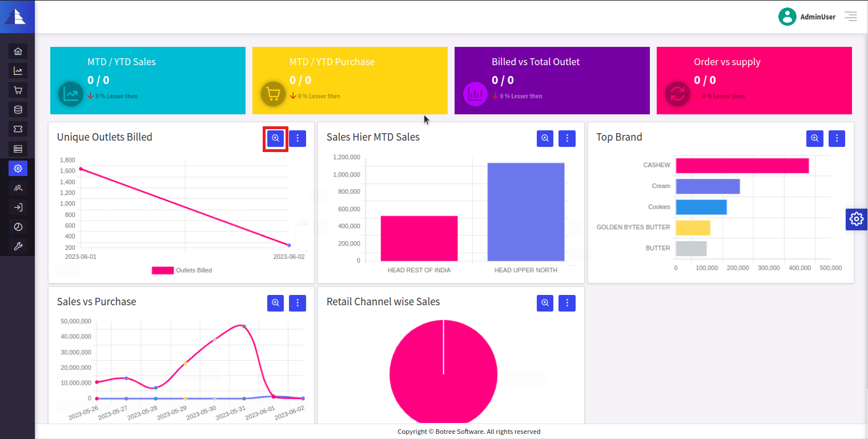
Task: Click the Cream bar in Top Brand
Action: [x=708, y=186]
